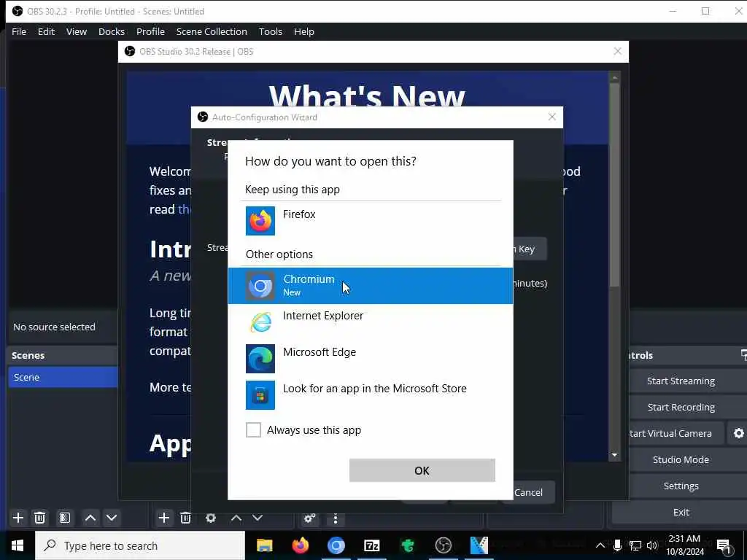The height and width of the screenshot is (560, 747).
Task: Remove source with trash icon
Action: pyautogui.click(x=186, y=518)
